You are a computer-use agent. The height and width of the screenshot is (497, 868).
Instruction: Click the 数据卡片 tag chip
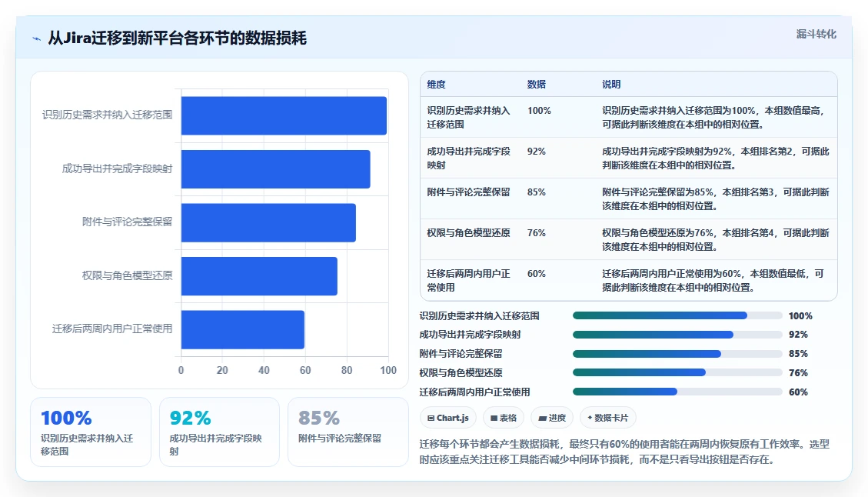[x=608, y=418]
